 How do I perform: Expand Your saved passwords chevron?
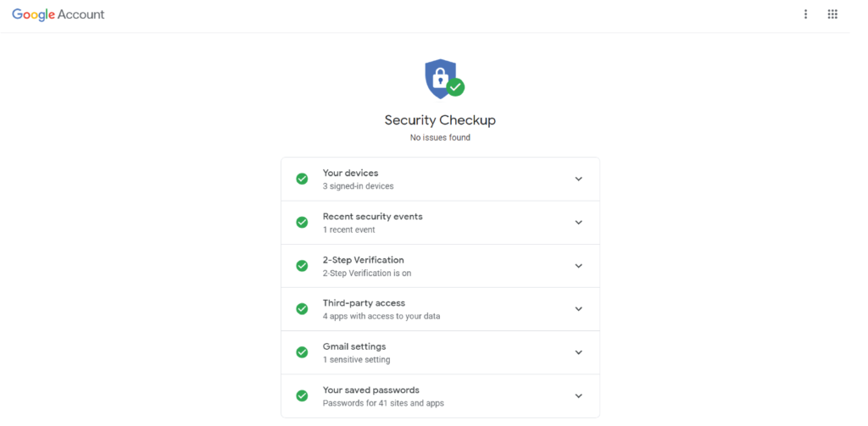[x=578, y=396]
